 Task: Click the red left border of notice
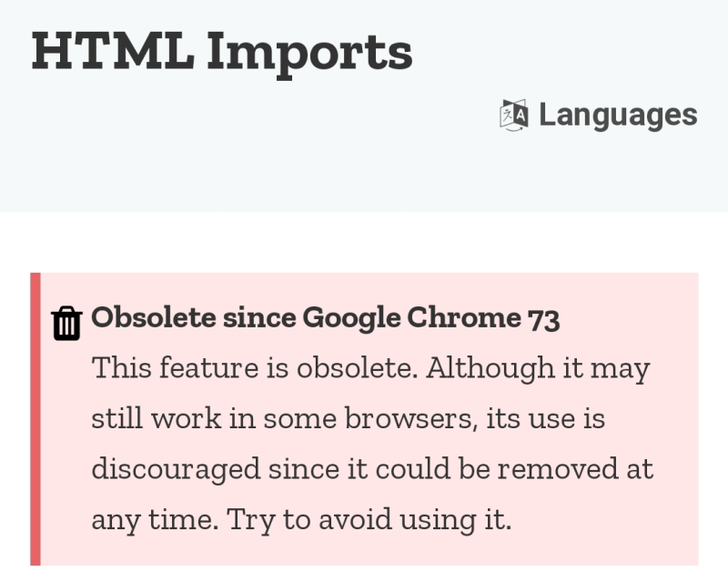[35, 419]
